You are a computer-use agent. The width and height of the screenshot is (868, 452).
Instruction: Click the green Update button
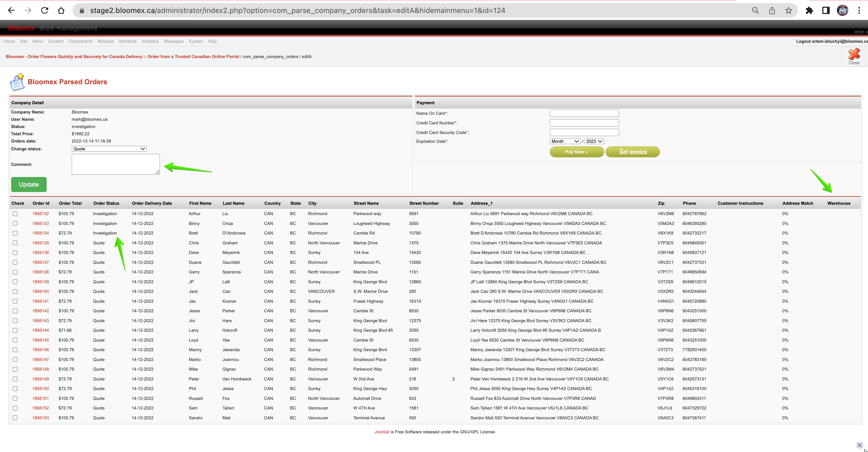pos(29,184)
